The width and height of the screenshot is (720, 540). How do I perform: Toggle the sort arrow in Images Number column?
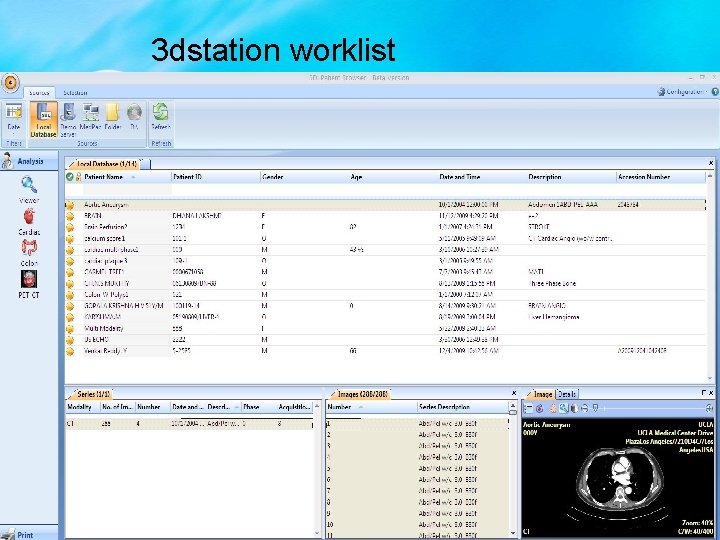pyautogui.click(x=360, y=407)
